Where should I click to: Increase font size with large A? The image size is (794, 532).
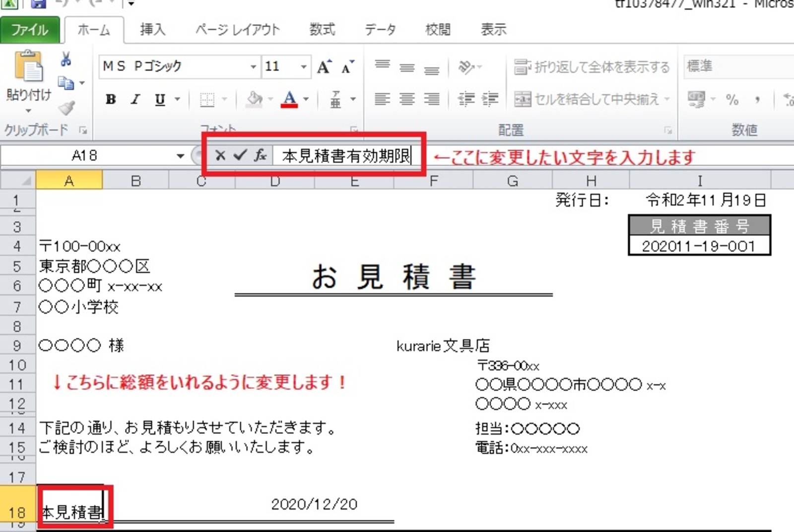pyautogui.click(x=324, y=66)
